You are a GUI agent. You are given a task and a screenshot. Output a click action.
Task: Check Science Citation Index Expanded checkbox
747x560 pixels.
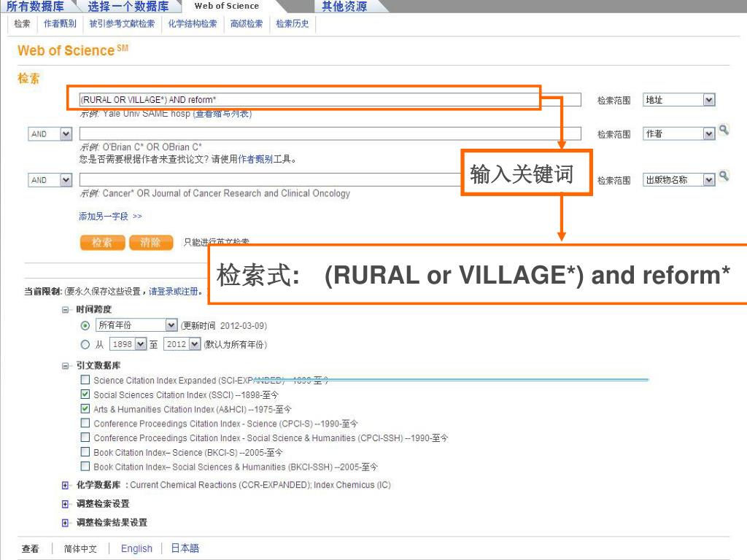[85, 379]
